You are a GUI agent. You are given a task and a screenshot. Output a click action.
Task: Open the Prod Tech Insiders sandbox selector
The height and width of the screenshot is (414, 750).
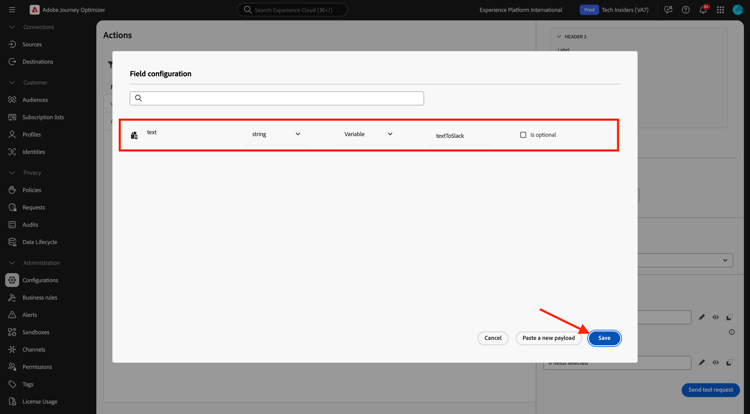coord(614,10)
